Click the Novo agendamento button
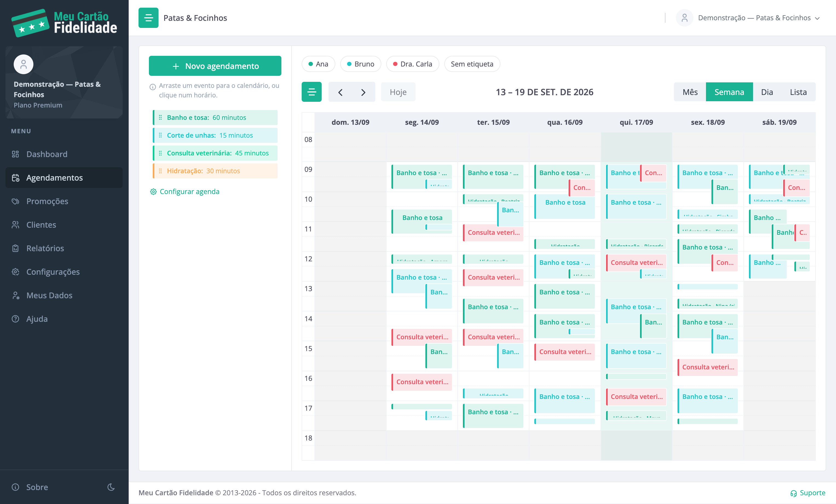 point(215,66)
